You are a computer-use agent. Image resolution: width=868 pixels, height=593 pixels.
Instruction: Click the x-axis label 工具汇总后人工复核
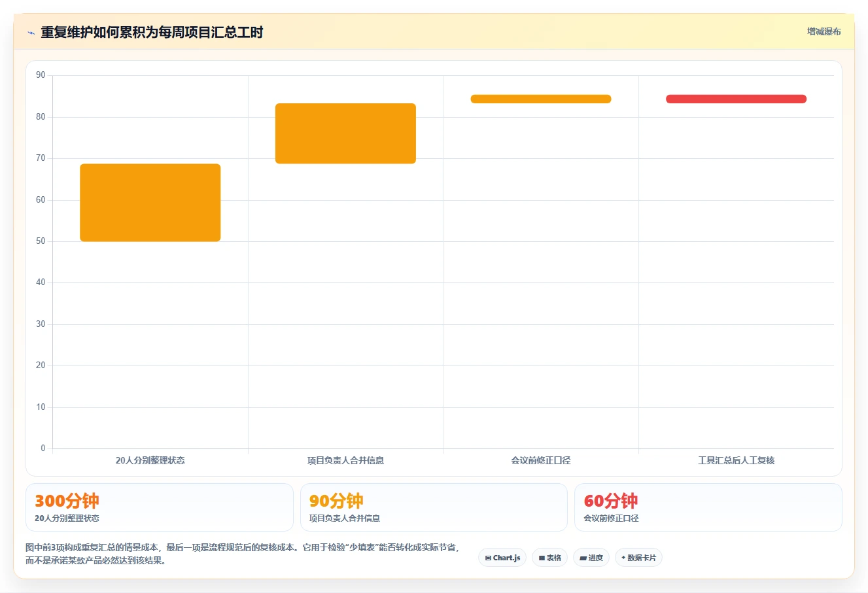click(736, 460)
